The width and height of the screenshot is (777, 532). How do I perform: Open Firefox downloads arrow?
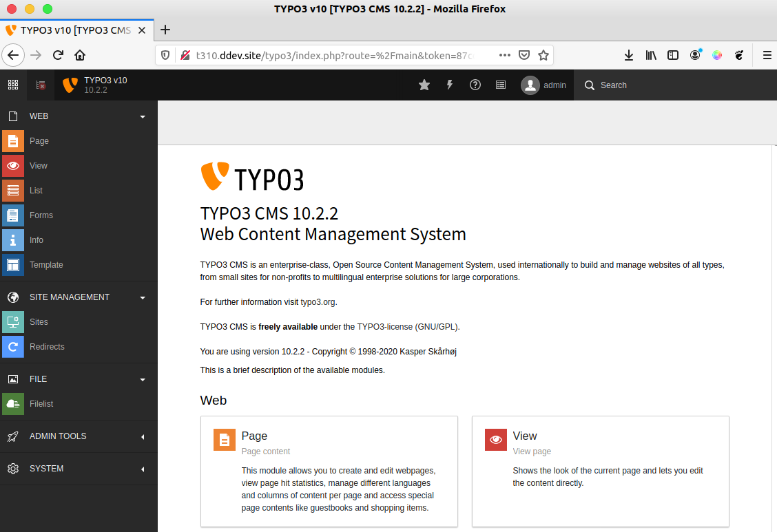(629, 55)
